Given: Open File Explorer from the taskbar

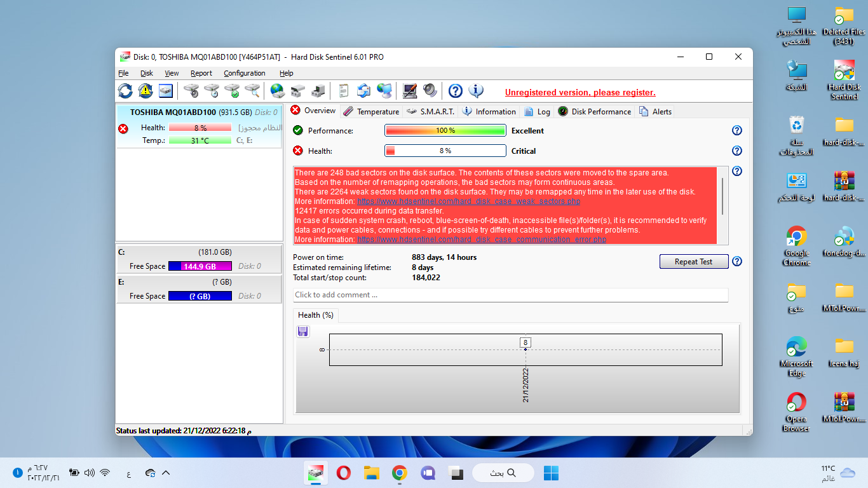Looking at the screenshot, I should 372,473.
